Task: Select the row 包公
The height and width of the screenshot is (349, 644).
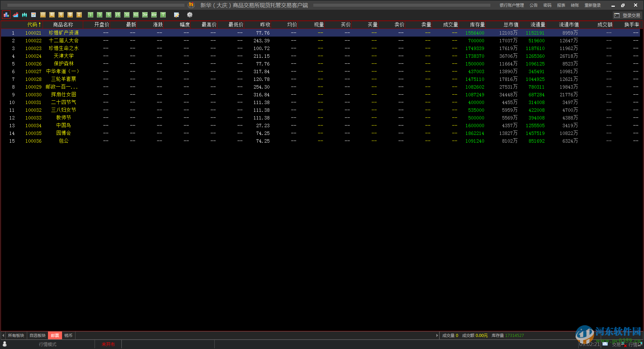Action: [320, 141]
